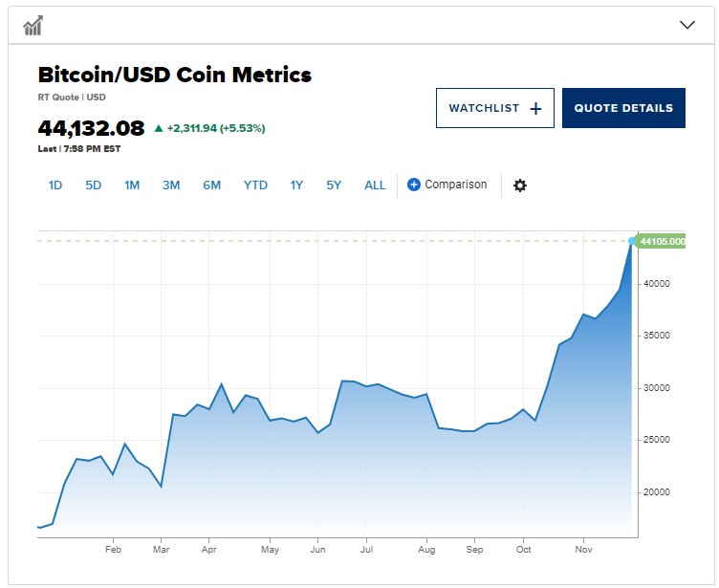The height and width of the screenshot is (588, 719).
Task: Switch chart to 5Y range
Action: pyautogui.click(x=334, y=185)
